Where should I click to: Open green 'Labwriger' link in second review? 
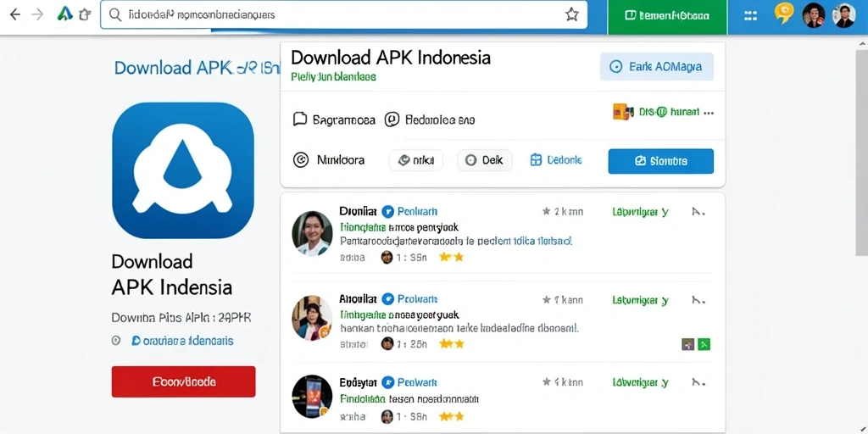(x=641, y=300)
